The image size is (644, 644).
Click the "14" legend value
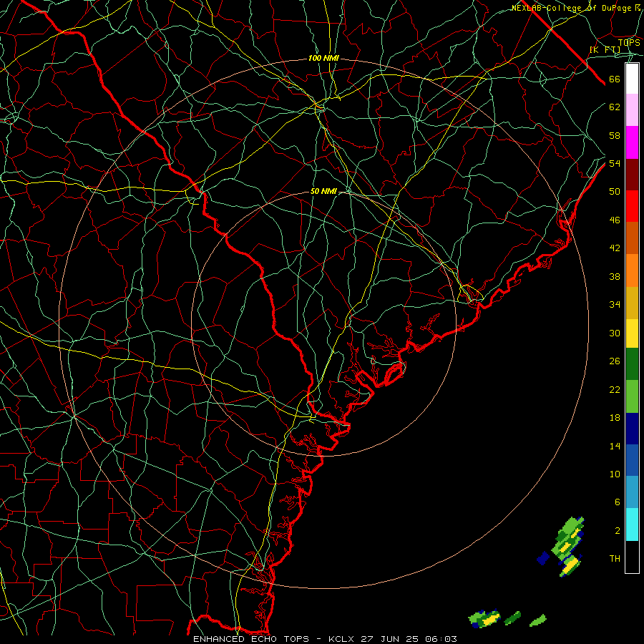point(615,446)
